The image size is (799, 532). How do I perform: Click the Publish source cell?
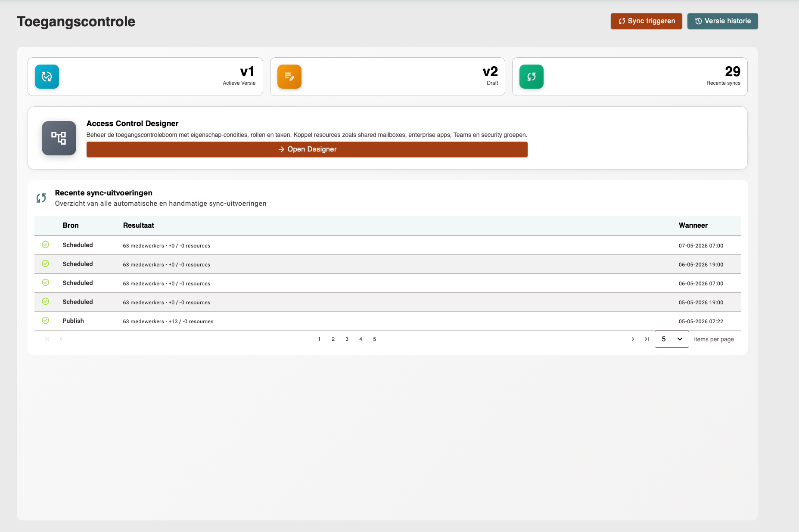(73, 321)
